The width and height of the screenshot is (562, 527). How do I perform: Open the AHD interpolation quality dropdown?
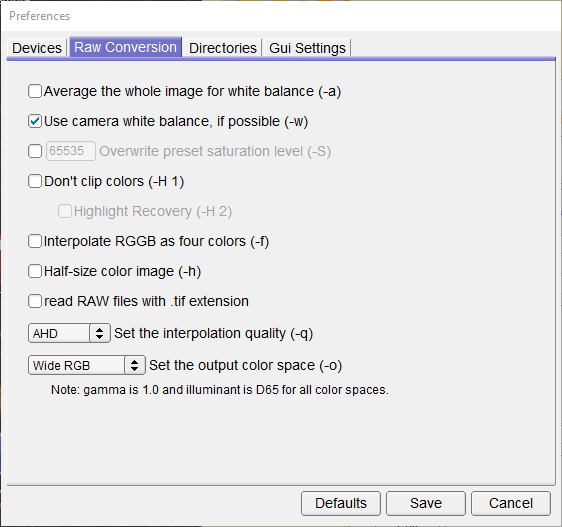[x=69, y=333]
